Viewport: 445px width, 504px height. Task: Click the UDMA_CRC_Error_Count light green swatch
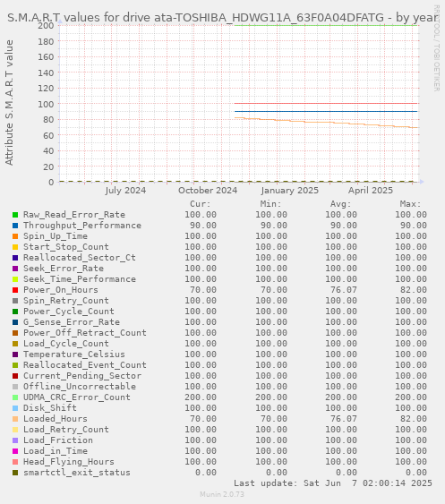(x=15, y=397)
